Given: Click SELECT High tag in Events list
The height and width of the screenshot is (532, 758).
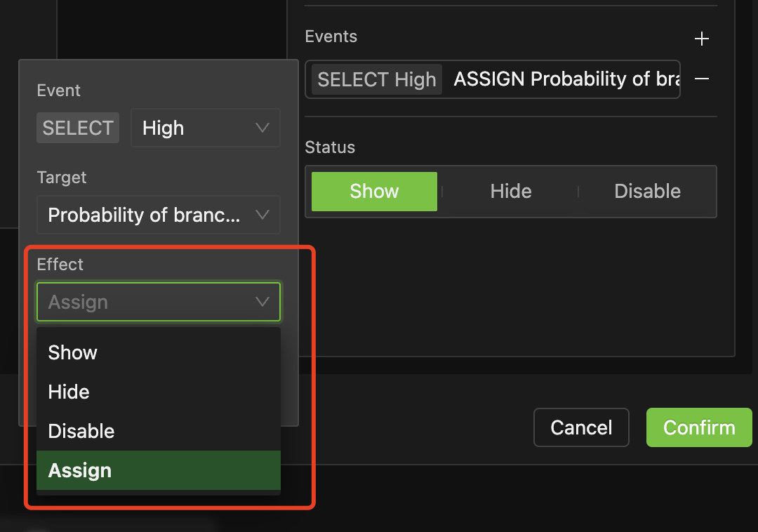Looking at the screenshot, I should point(377,79).
